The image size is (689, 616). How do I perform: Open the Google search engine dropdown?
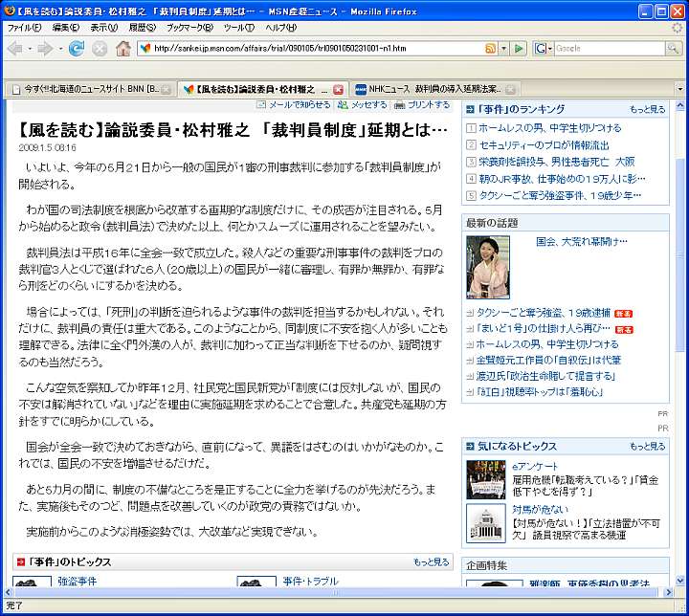coord(543,48)
